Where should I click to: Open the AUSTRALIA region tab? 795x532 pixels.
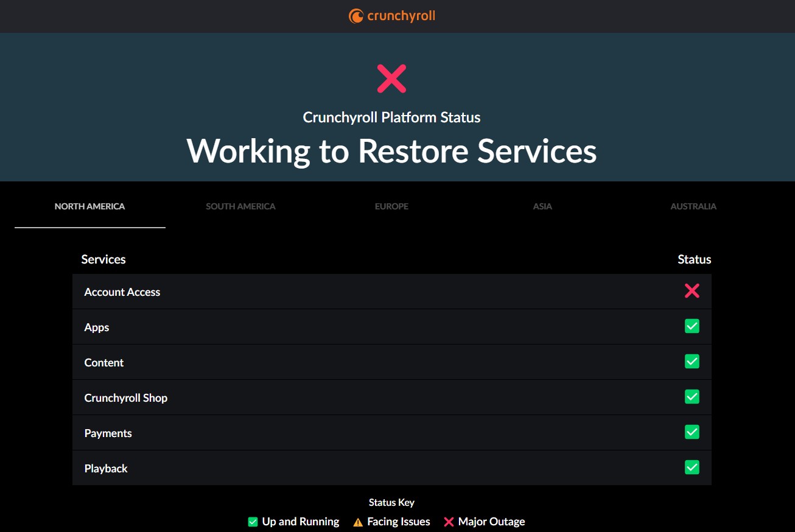[x=693, y=206]
